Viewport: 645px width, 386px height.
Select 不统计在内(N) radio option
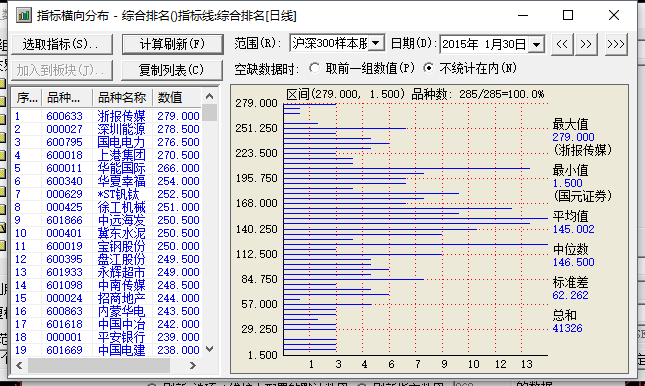[429, 68]
